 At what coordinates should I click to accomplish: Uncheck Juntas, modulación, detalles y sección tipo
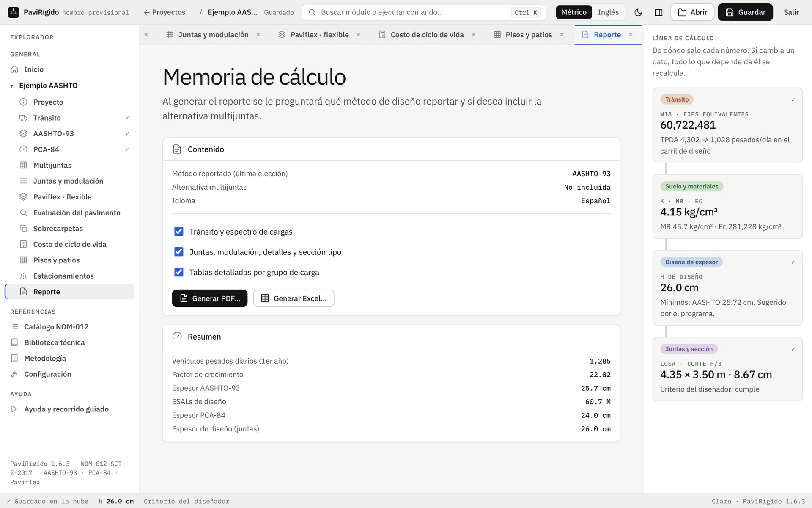(x=179, y=252)
